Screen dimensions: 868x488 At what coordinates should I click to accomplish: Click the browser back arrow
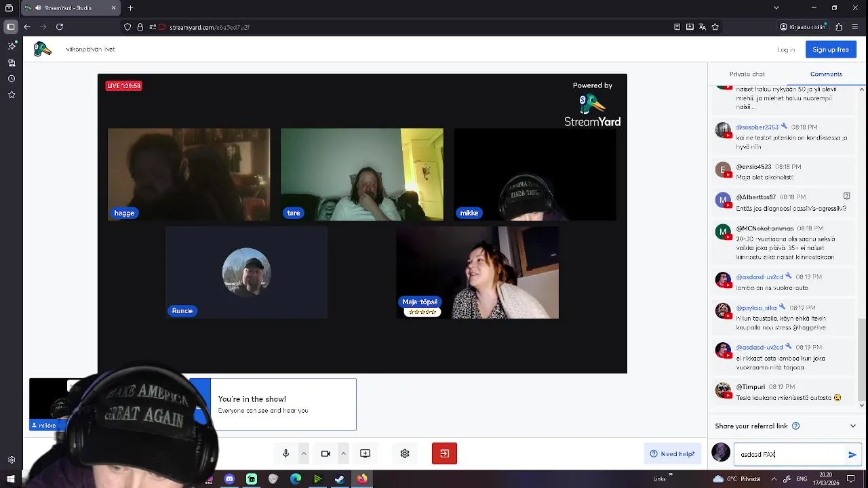point(27,27)
